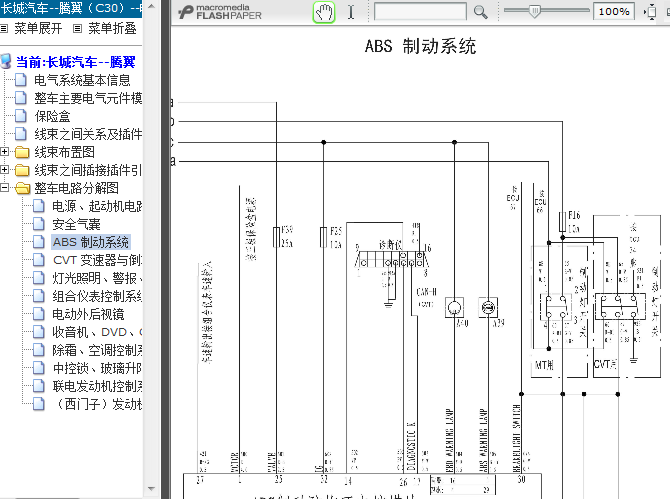
Task: Click the fit-page-width icon beside 100%
Action: pos(650,12)
